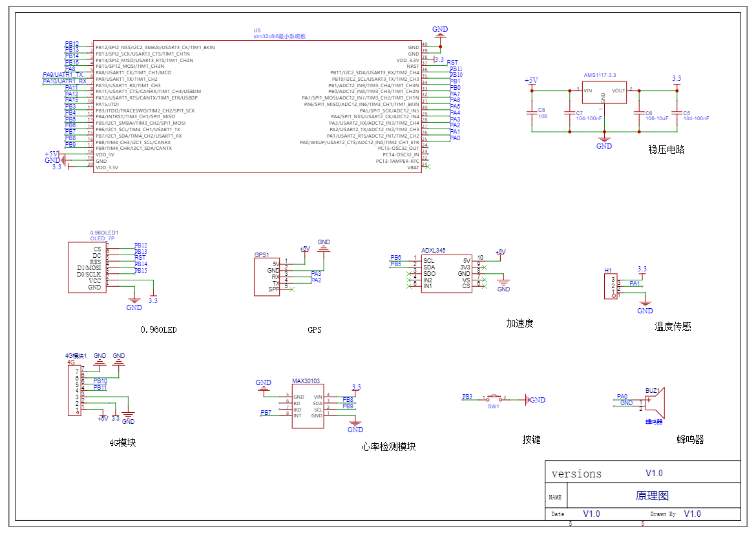Click the PA9/UATR1_TX net label
756x533 pixels.
(63, 75)
